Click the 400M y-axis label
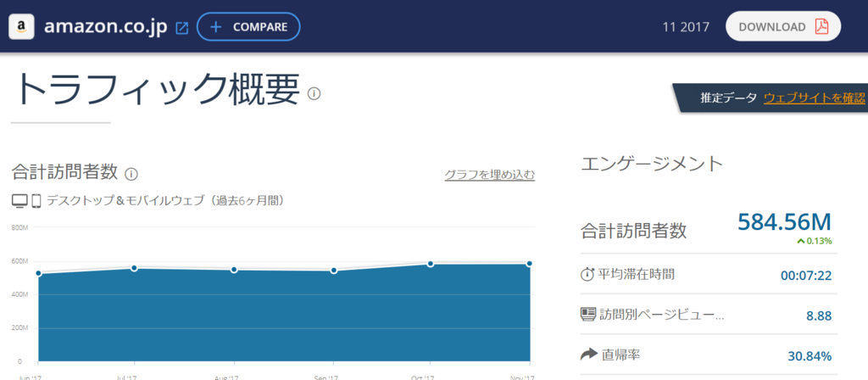 [x=19, y=294]
